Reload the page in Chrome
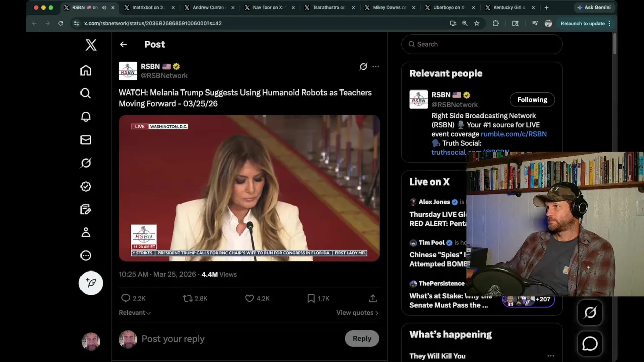 [x=61, y=23]
